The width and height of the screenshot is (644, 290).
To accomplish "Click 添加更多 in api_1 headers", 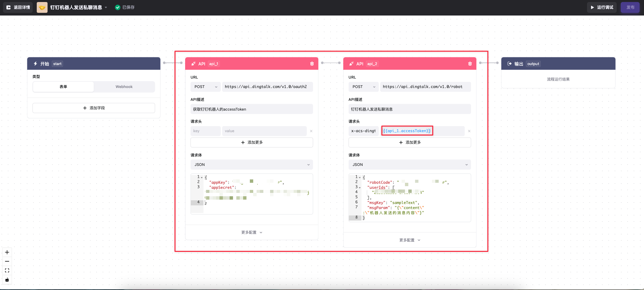I will [252, 142].
